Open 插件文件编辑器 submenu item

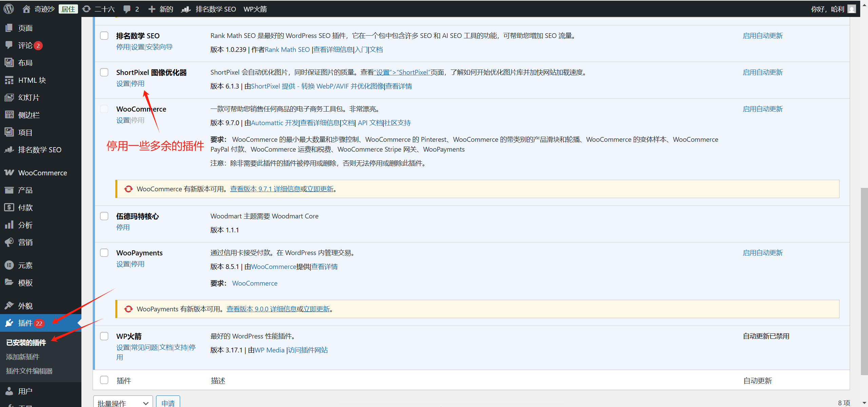coord(29,371)
